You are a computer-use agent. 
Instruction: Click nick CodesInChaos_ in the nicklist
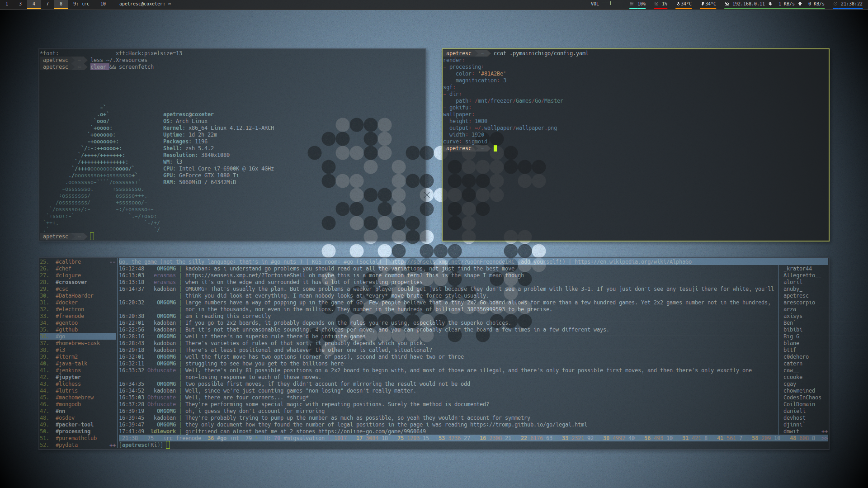pyautogui.click(x=804, y=398)
